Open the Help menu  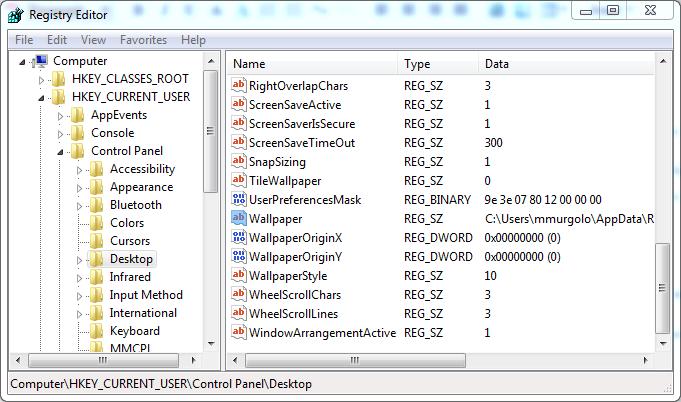pos(193,40)
